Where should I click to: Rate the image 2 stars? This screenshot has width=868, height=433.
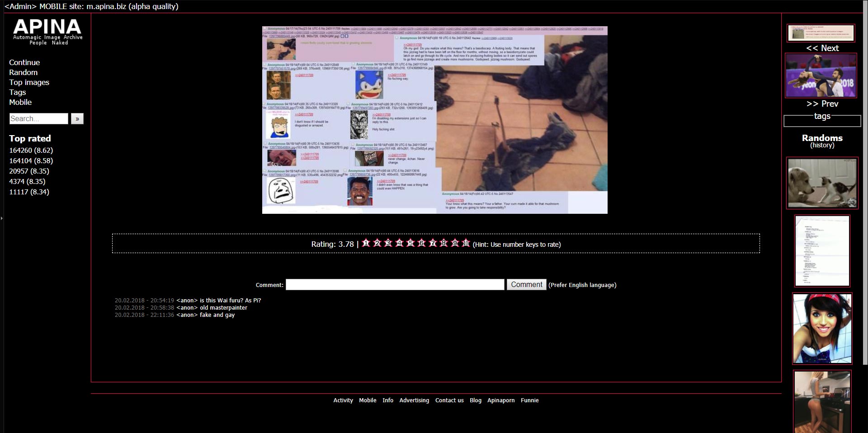pyautogui.click(x=377, y=243)
